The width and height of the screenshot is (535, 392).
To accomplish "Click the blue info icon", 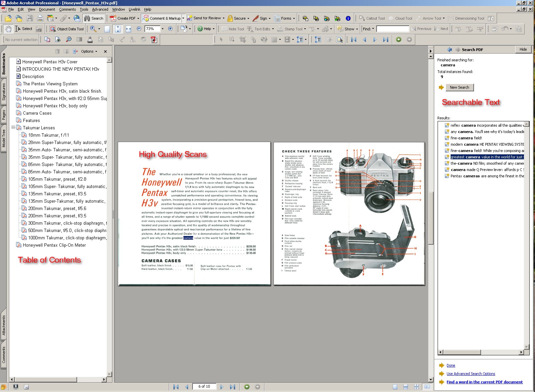I will 348,18.
